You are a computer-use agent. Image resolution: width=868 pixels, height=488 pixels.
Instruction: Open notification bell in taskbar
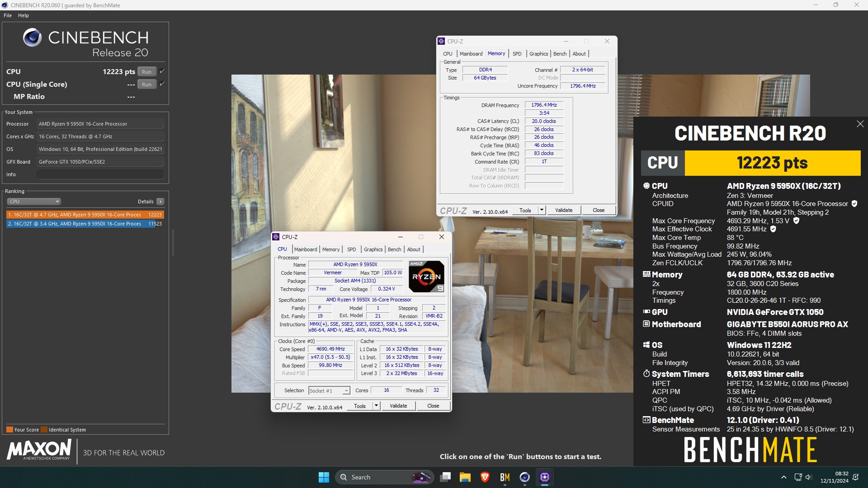855,477
